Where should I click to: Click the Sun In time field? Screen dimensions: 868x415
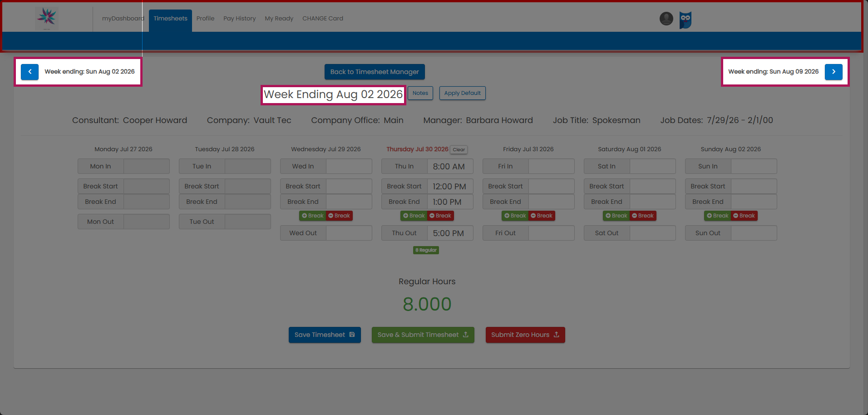tap(754, 166)
